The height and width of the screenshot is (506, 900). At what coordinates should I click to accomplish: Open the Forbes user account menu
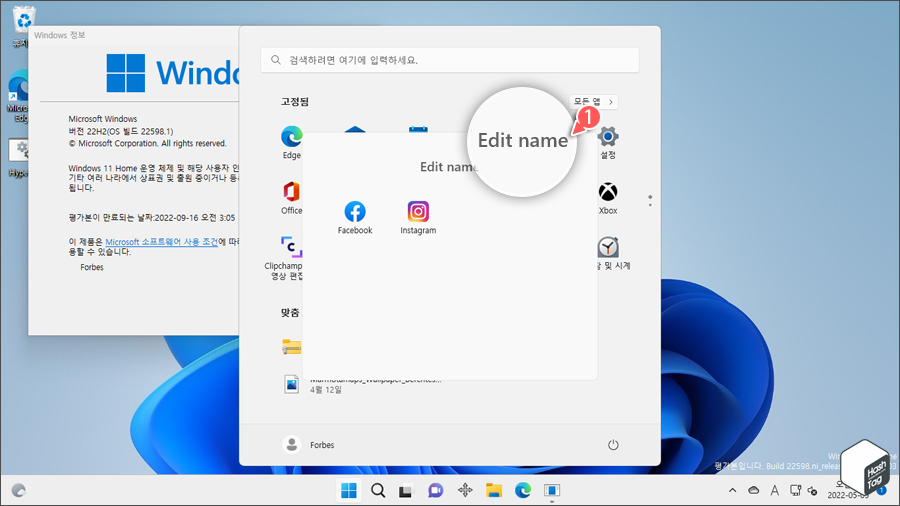coord(308,445)
